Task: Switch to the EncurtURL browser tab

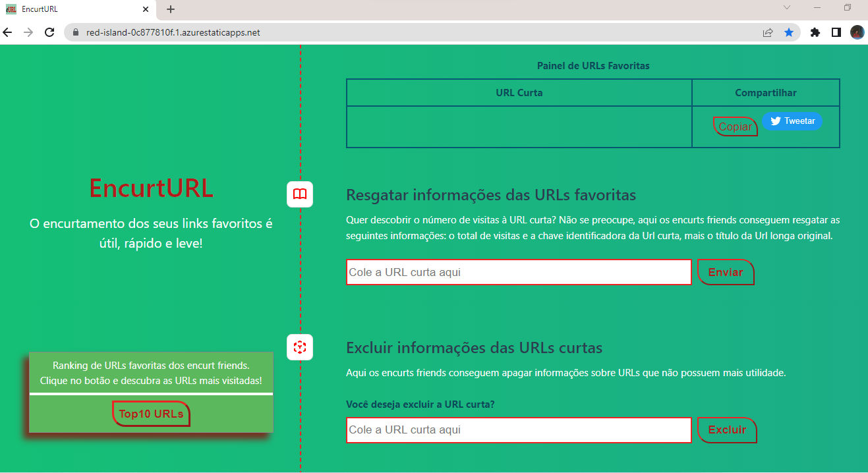Action: pos(72,10)
